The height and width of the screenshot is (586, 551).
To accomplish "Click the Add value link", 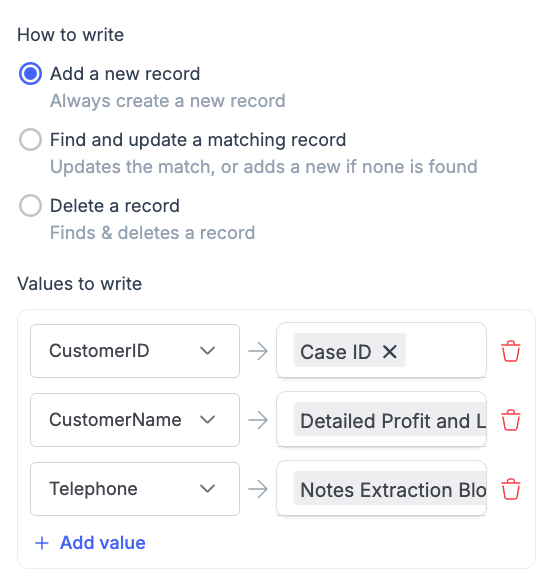I will click(102, 543).
